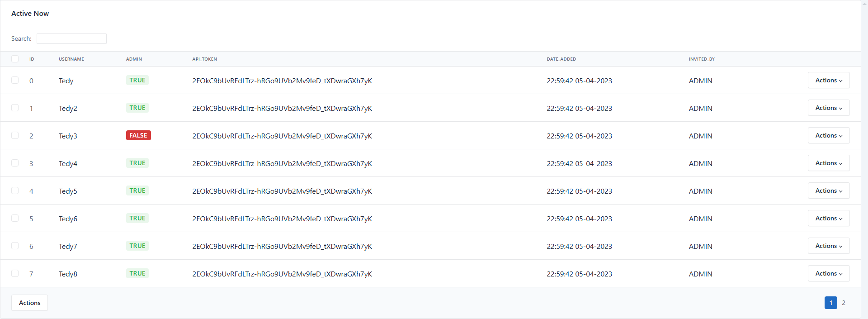Screen dimensions: 868x319
Task: Select ID 5 in Tedy6's row
Action: coord(31,219)
